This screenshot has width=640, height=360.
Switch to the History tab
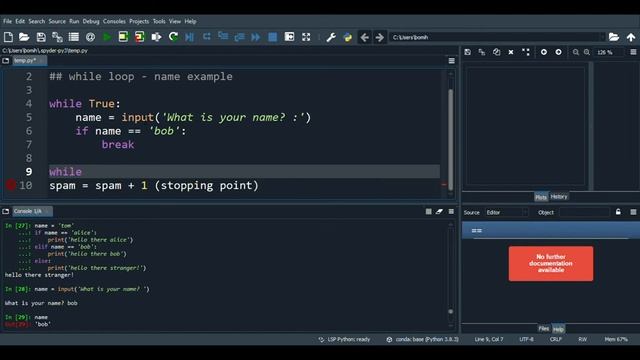[559, 197]
